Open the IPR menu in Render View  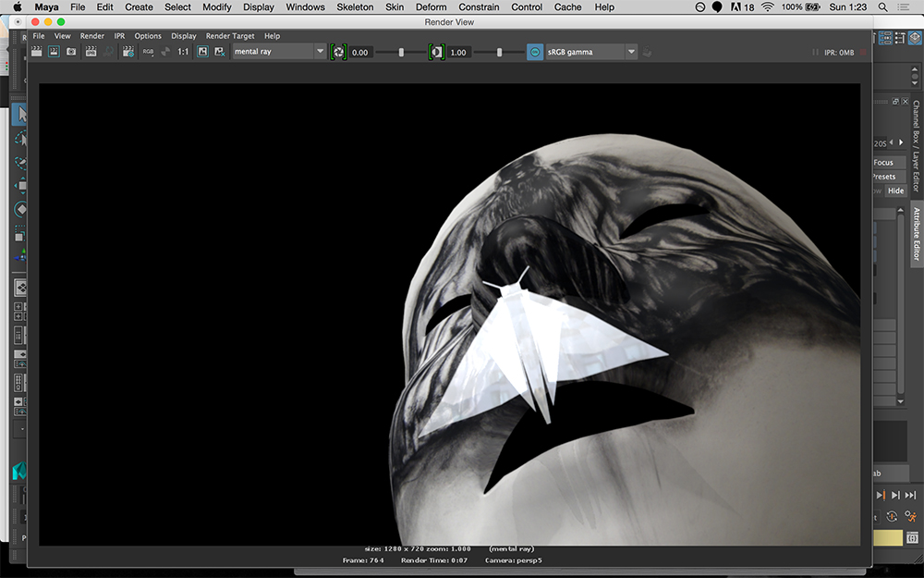(x=119, y=36)
